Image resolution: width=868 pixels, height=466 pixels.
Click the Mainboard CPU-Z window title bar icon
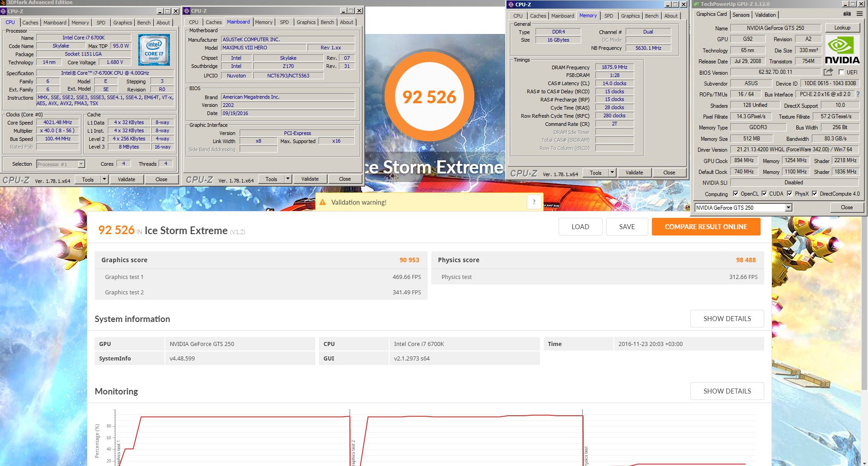coord(187,11)
